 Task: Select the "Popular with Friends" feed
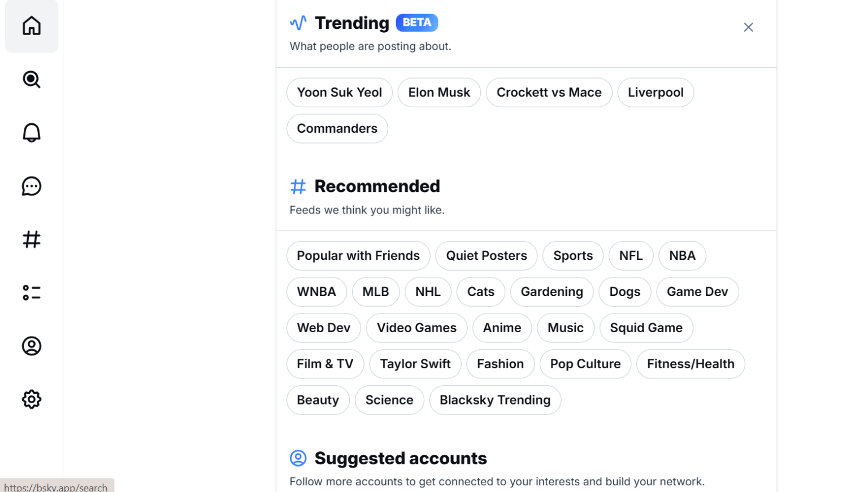click(358, 255)
